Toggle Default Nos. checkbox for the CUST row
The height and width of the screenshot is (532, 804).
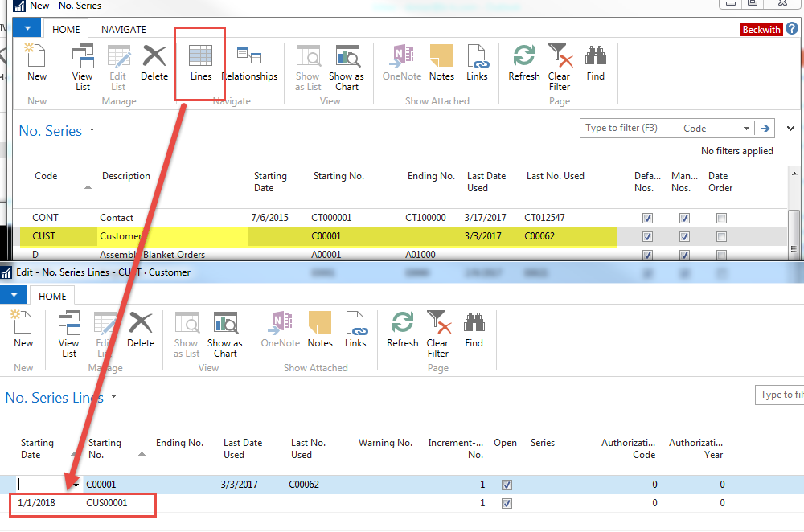[x=647, y=237]
